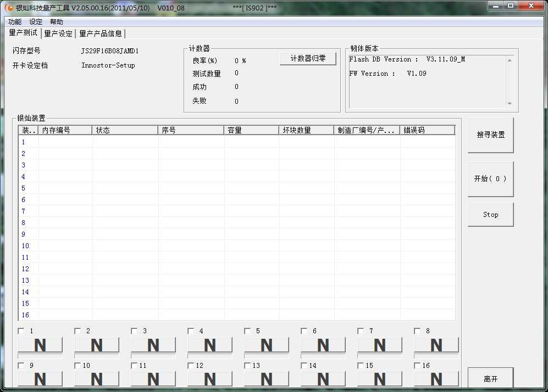The height and width of the screenshot is (392, 548).
Task: Enable checkbox for port 4
Action: (191, 331)
